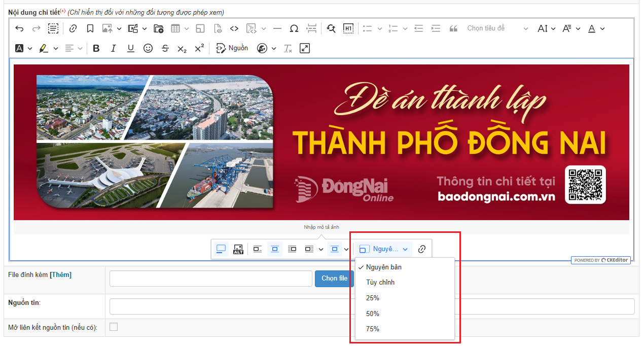644x346 pixels.
Task: Change the image ALT text
Action: 238,249
